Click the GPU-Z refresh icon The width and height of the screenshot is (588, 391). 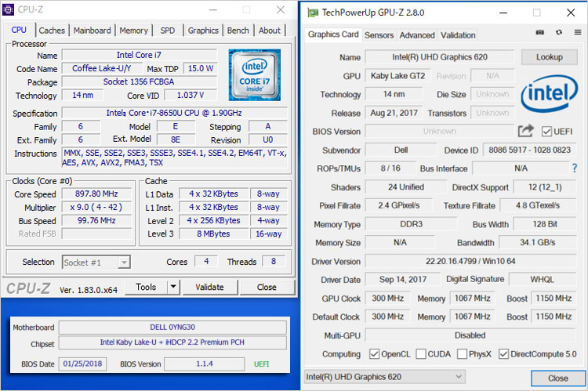(558, 33)
